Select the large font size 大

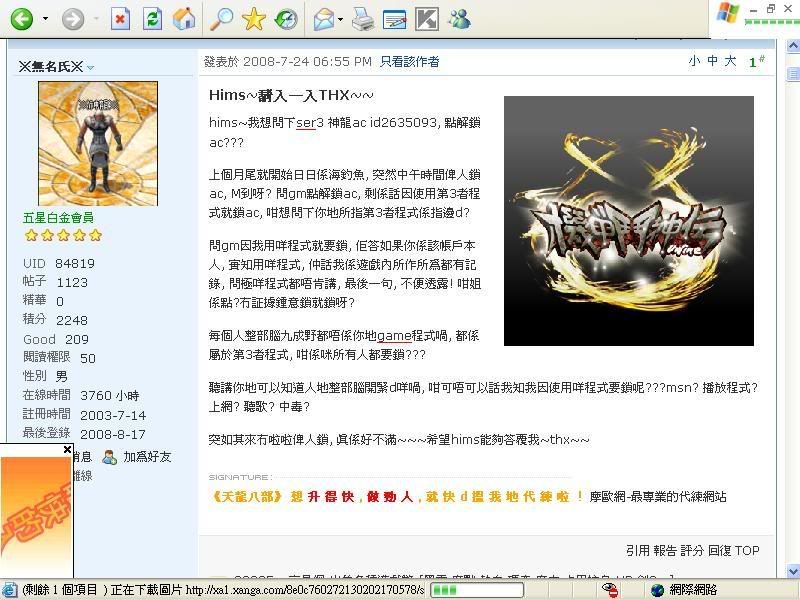tap(730, 62)
